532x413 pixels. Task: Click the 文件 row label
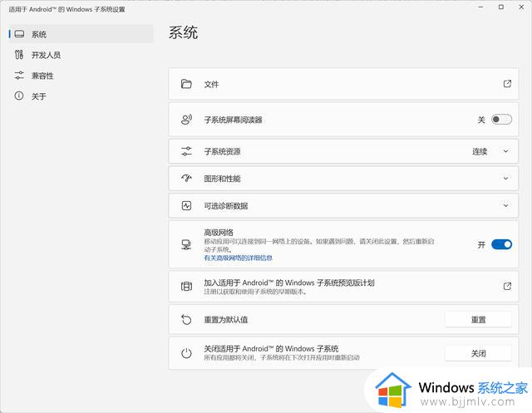tap(211, 84)
